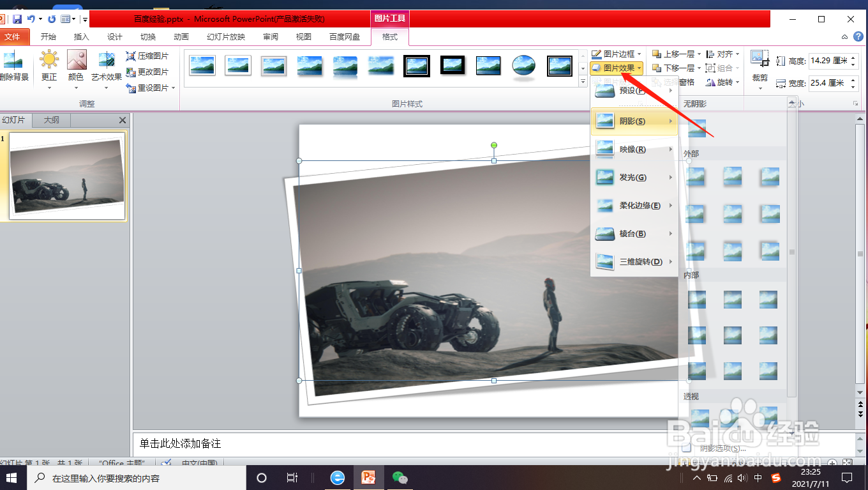868x490 pixels.
Task: Open the Customize Quick Access Toolbar arrow
Action: pyautogui.click(x=85, y=20)
